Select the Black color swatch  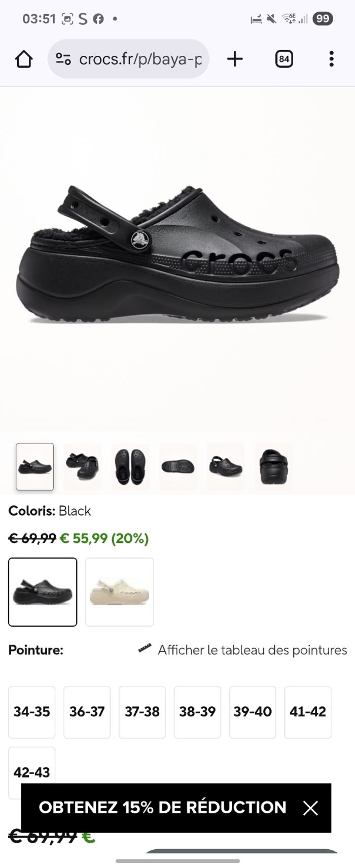(x=43, y=592)
